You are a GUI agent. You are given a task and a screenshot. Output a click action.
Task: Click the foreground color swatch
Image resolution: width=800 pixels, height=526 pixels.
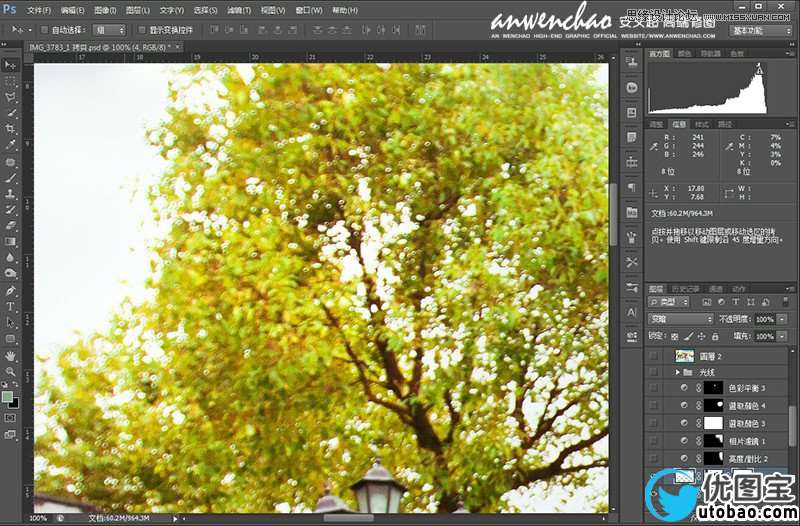click(x=7, y=397)
